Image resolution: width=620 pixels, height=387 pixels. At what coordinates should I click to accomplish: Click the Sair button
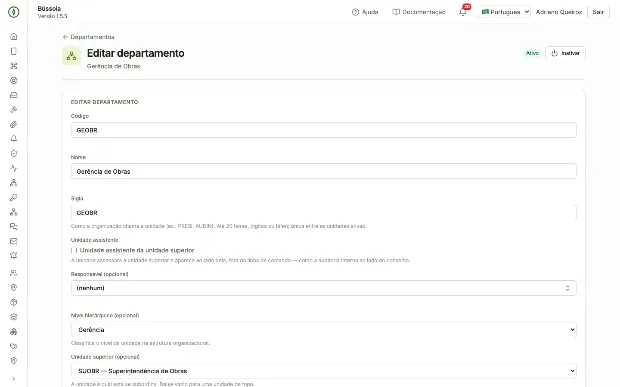(x=598, y=12)
